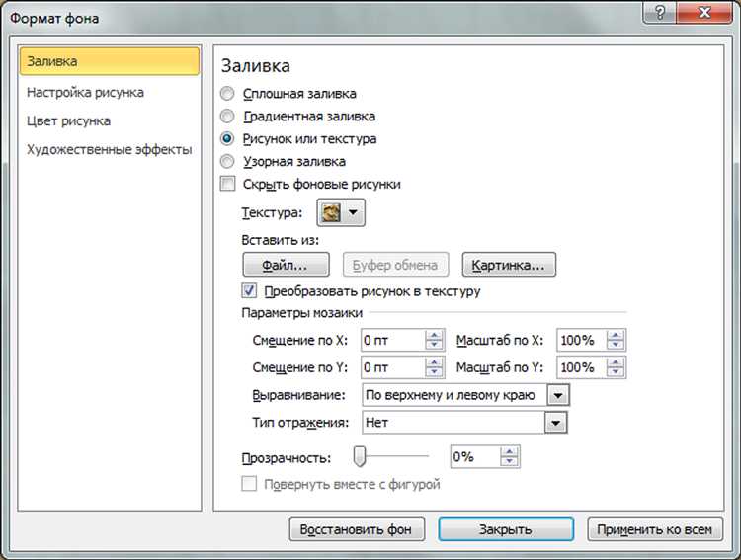Decrease Смещение по Y spinner down arrow
Screen dimensions: 741x560
click(434, 372)
